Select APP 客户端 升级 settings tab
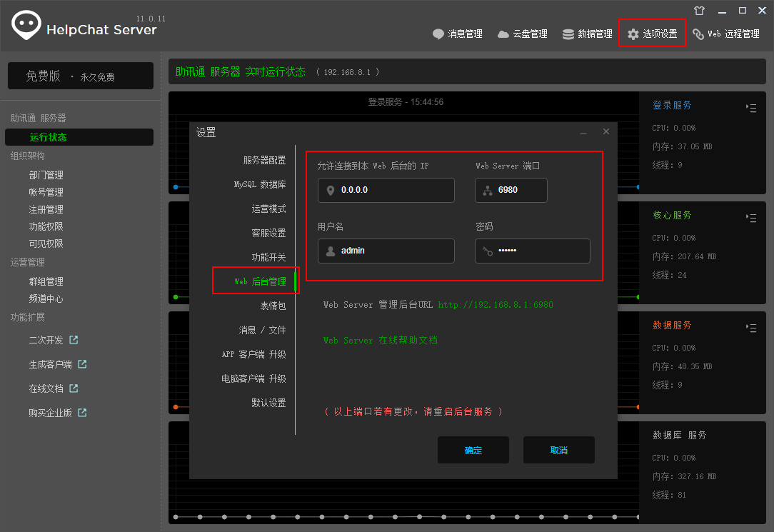 (253, 354)
